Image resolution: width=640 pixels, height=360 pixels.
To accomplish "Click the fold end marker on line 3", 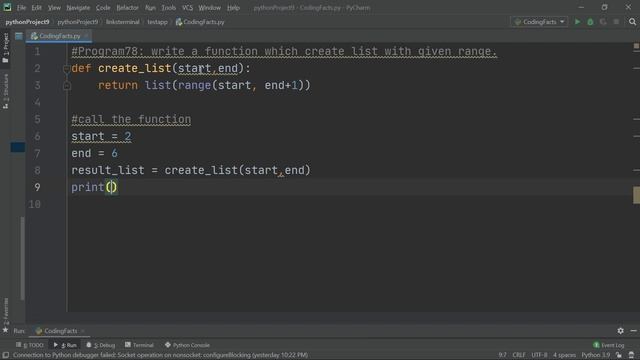I will (67, 86).
